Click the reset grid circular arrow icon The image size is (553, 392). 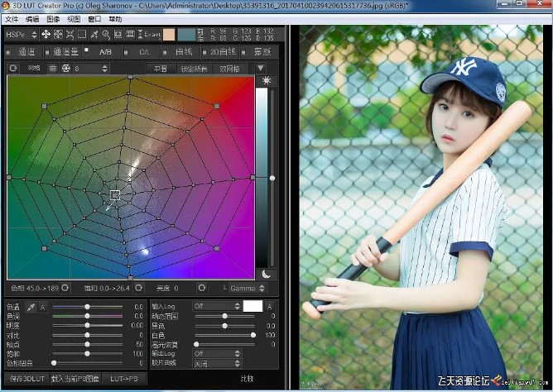(13, 68)
